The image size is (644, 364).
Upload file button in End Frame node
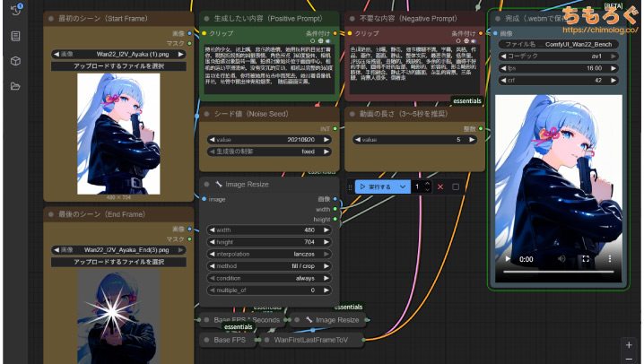point(118,262)
